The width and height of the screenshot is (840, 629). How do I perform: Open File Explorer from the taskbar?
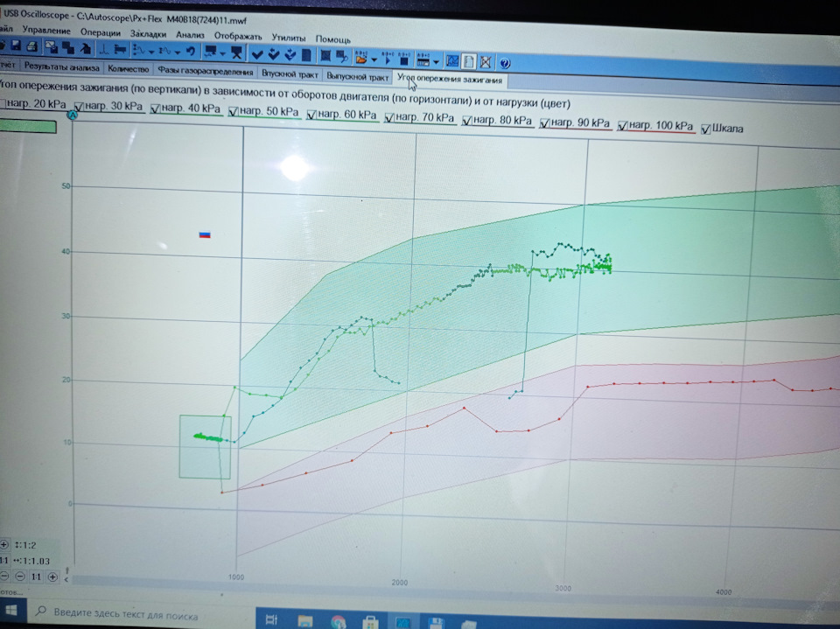pos(304,621)
